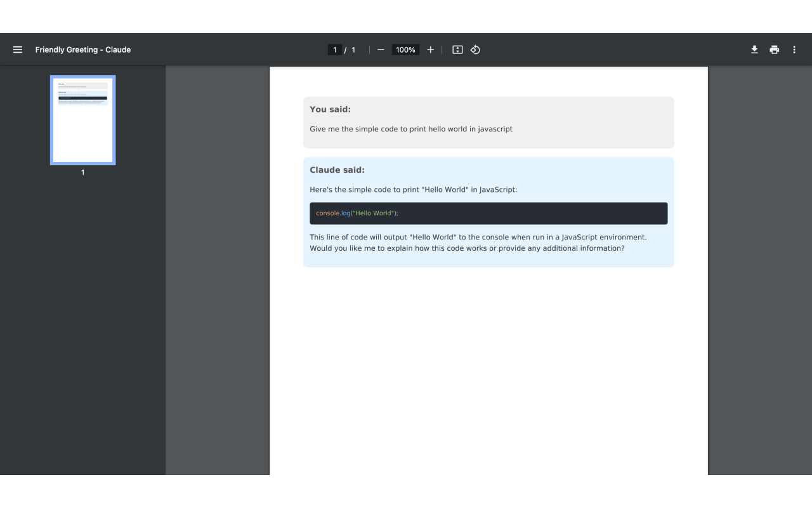Select the page 1 thumbnail

83,120
